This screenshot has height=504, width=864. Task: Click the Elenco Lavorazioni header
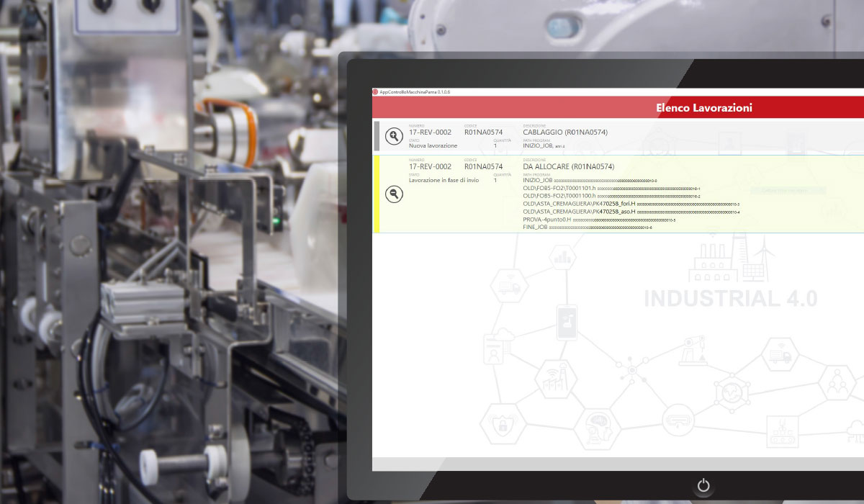(x=703, y=108)
